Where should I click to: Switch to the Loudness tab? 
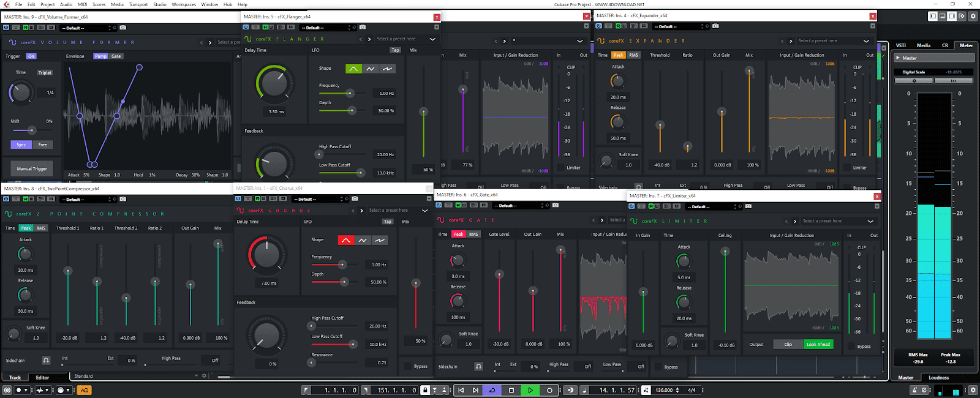[938, 378]
